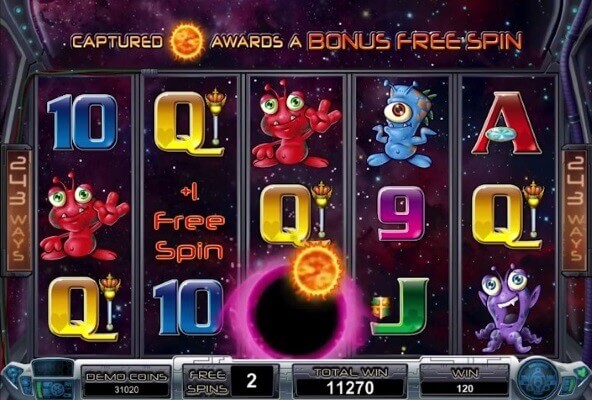Viewport: 592px width, 400px height.
Task: Click the +1 Free Spin text
Action: click(190, 224)
